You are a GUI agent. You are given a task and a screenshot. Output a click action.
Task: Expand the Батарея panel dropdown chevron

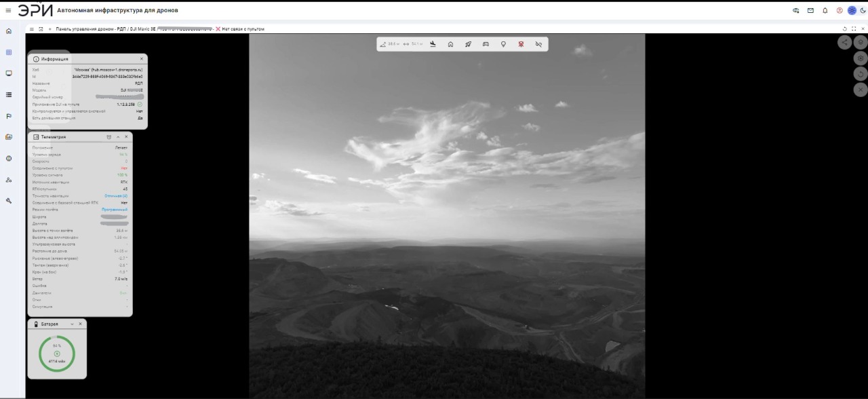(x=72, y=324)
